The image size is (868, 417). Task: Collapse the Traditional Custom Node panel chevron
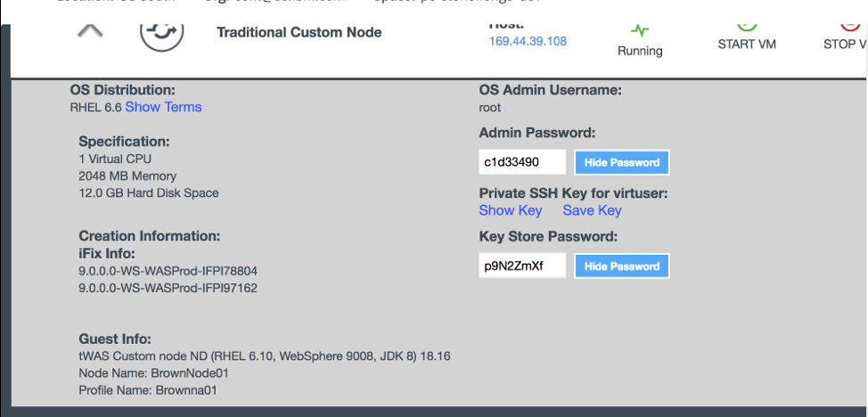[x=91, y=30]
